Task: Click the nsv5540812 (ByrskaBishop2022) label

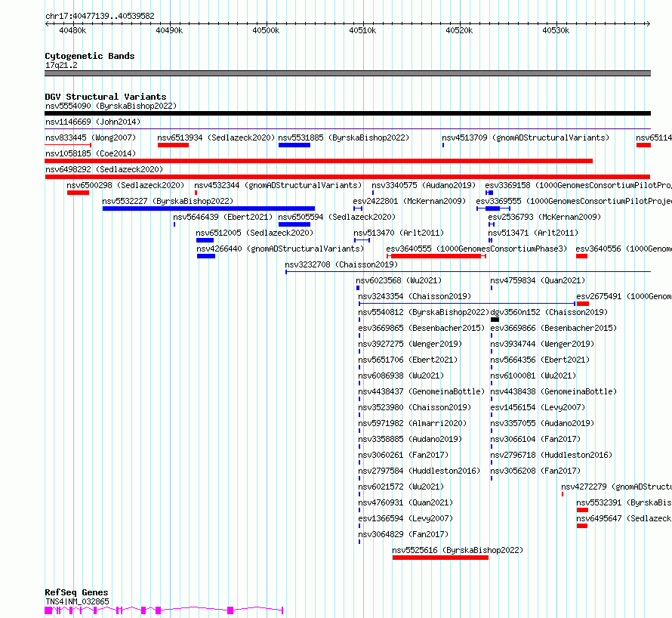Action: [x=424, y=312]
